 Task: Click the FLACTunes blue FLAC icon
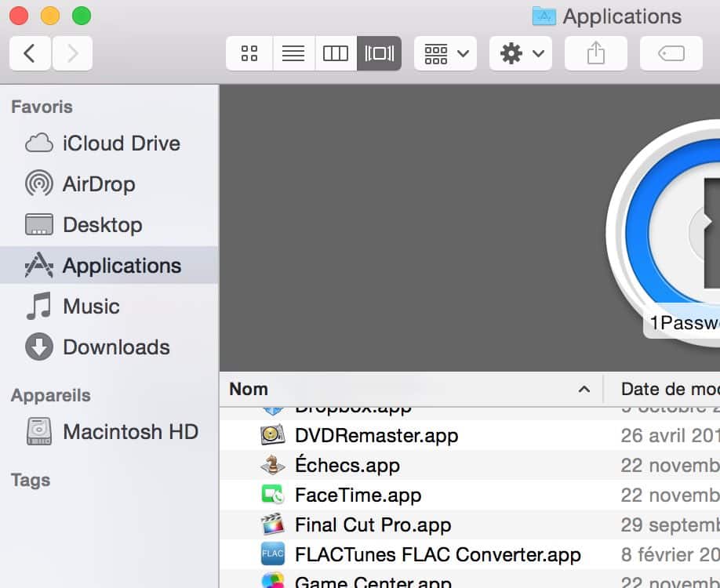(x=273, y=554)
